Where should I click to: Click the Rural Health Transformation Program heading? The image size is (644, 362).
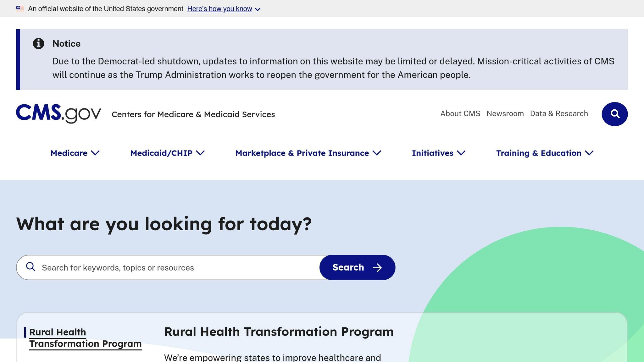(279, 332)
